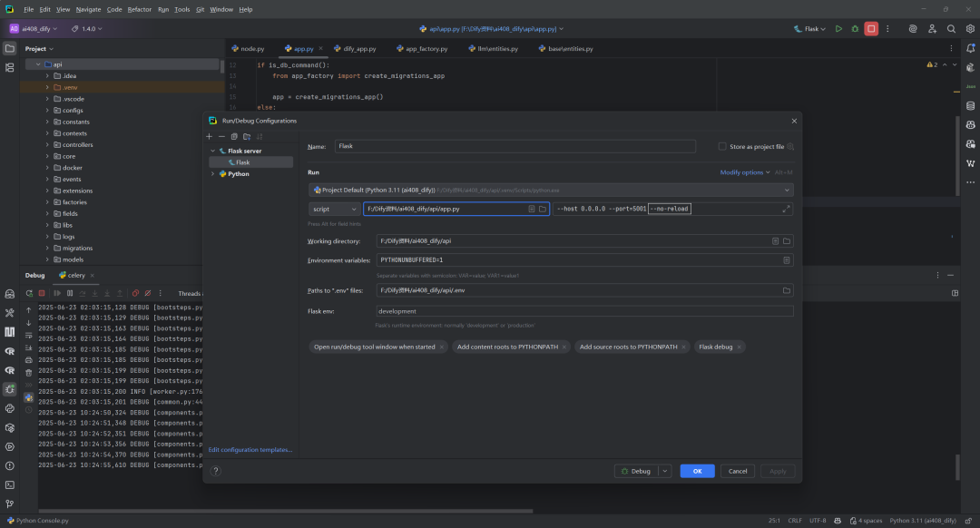Screen dimensions: 980x528
Task: View breakpoints in the Debug toolbar
Action: (135, 293)
